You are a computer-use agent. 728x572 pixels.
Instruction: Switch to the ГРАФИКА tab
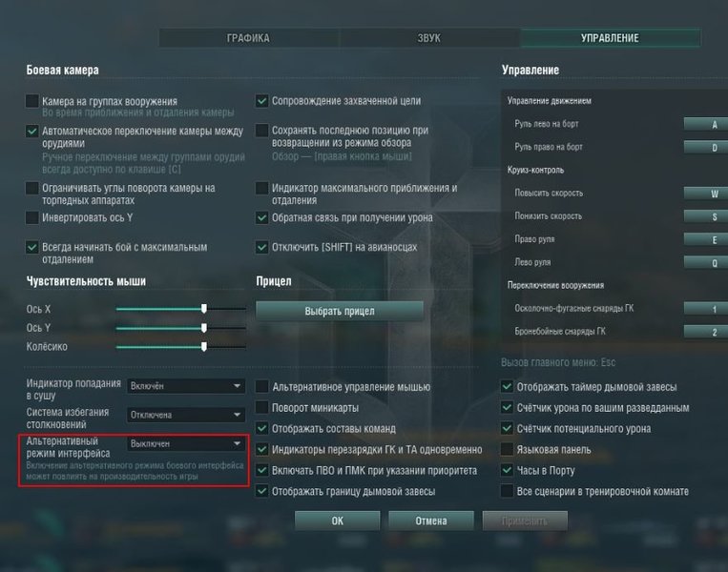(248, 38)
